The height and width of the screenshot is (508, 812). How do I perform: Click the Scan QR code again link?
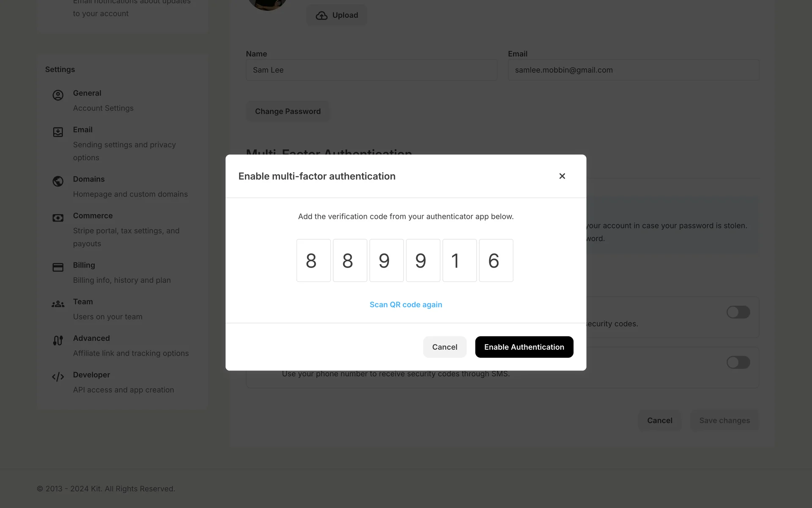coord(406,305)
